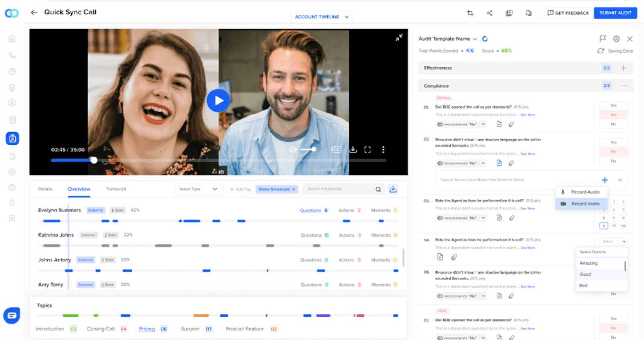Viewport: 644px width, 340px height.
Task: Open the help question mark icon in sidebar
Action: pyautogui.click(x=12, y=187)
